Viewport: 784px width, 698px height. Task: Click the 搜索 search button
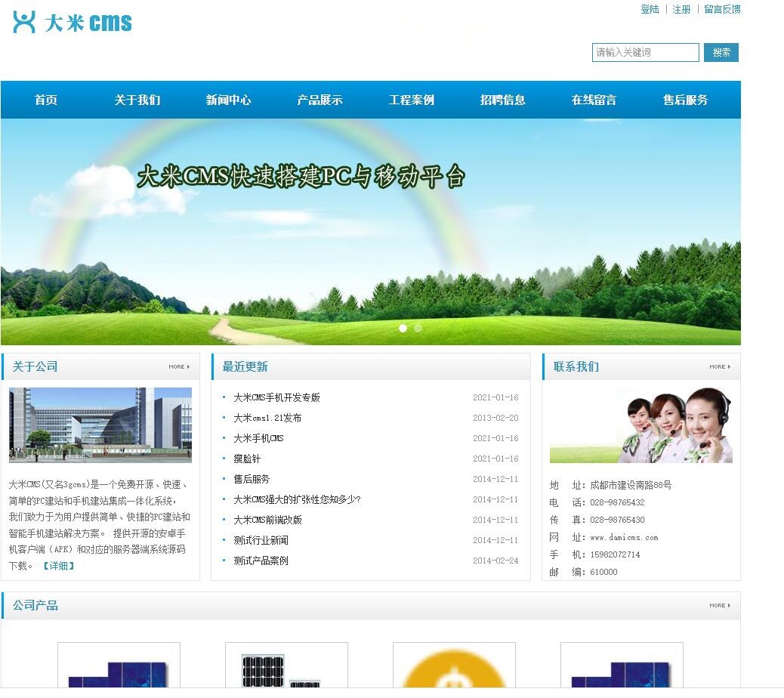(721, 53)
